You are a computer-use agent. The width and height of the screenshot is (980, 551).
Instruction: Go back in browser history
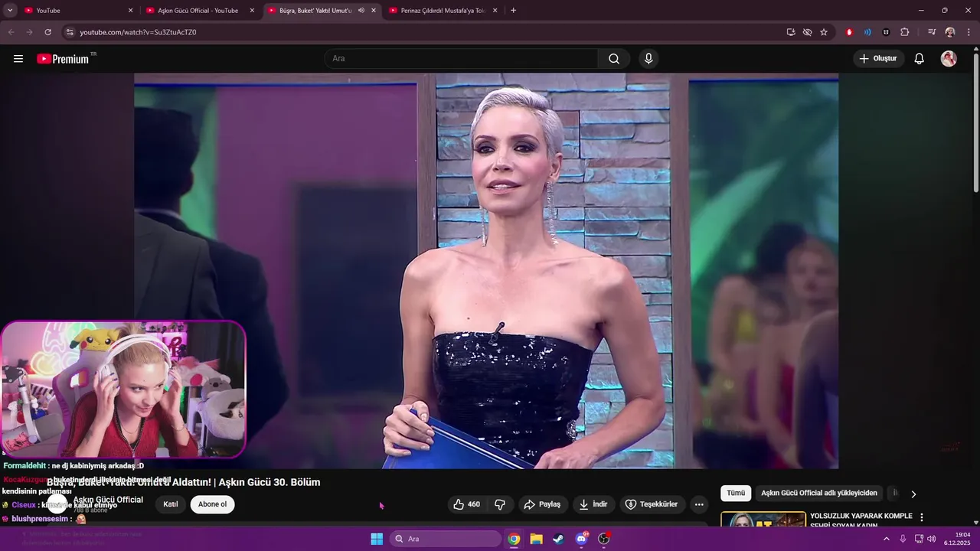point(11,32)
